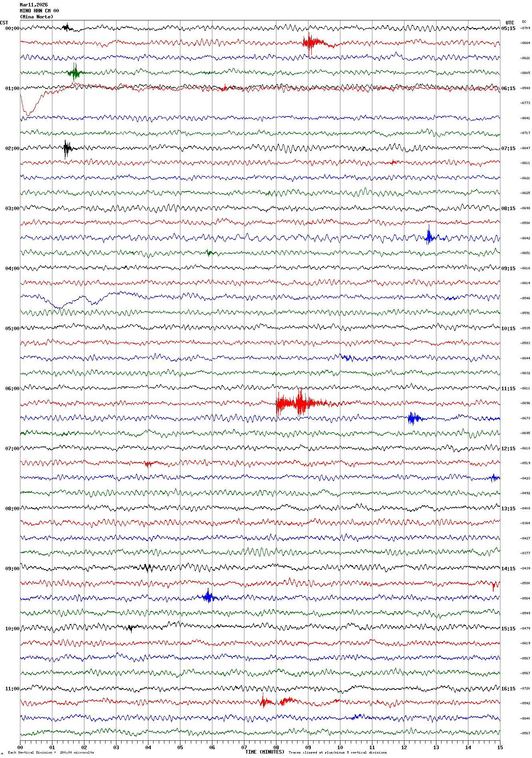
Task: Select the CST timezone label
Action: coord(4,23)
